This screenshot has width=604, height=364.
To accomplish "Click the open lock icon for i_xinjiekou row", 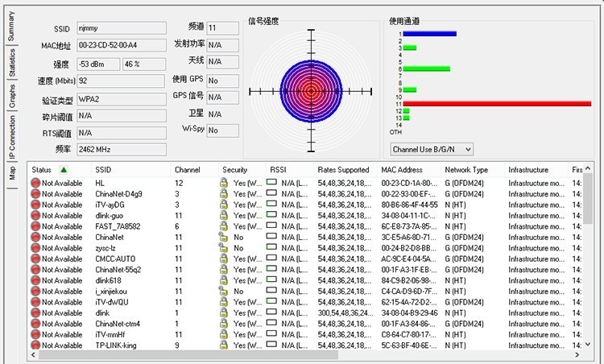I will [x=223, y=291].
